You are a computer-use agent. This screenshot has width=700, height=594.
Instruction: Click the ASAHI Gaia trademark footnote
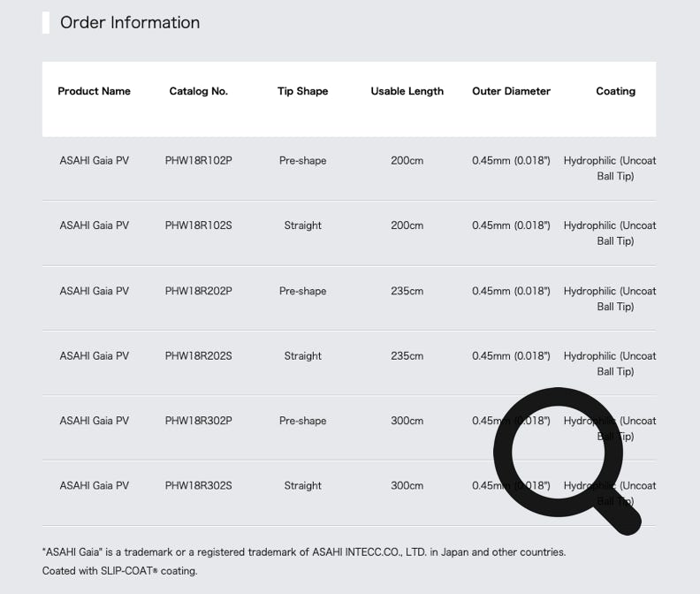(x=304, y=552)
